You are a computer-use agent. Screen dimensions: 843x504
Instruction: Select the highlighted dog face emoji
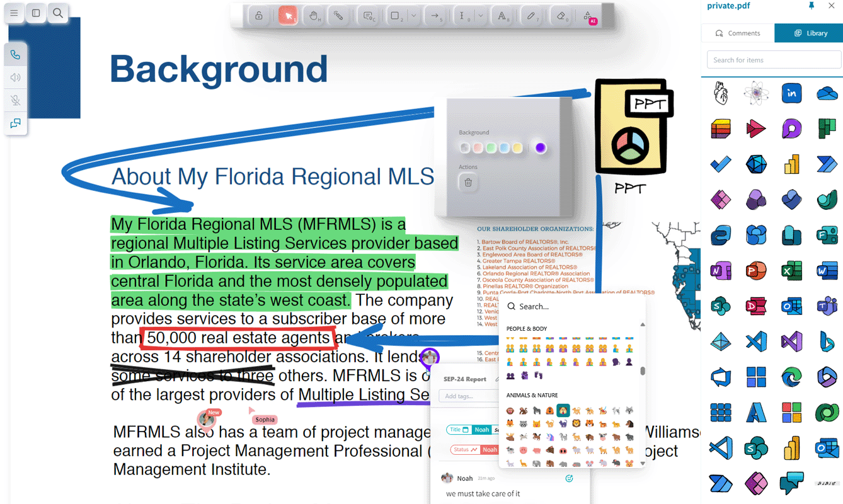coord(563,411)
